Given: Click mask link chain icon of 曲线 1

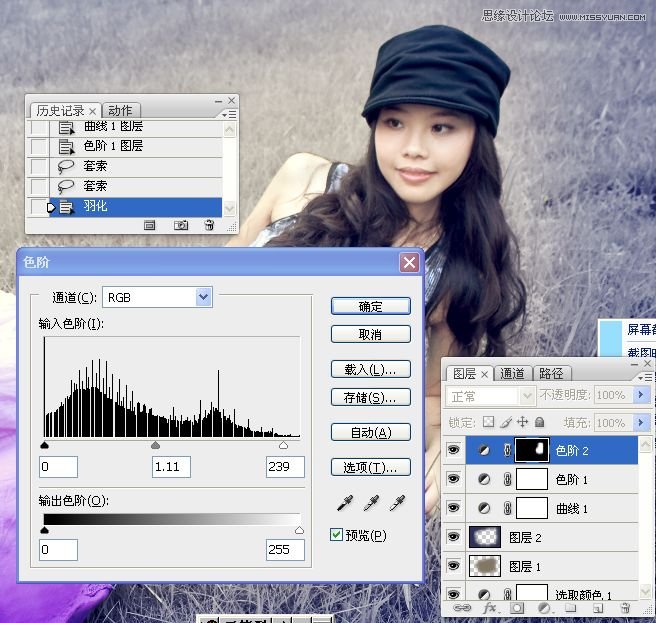Looking at the screenshot, I should pyautogui.click(x=507, y=508).
